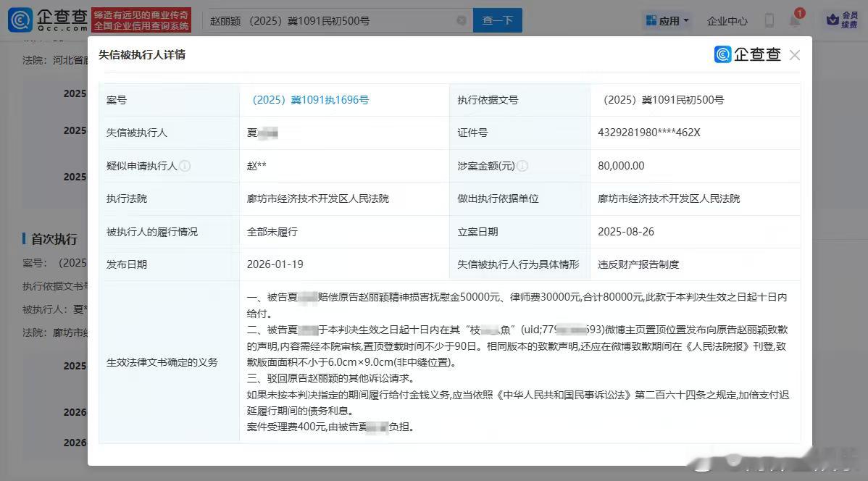Click the info icon beside 涉案金额(元)
The image size is (868, 481).
click(x=522, y=166)
